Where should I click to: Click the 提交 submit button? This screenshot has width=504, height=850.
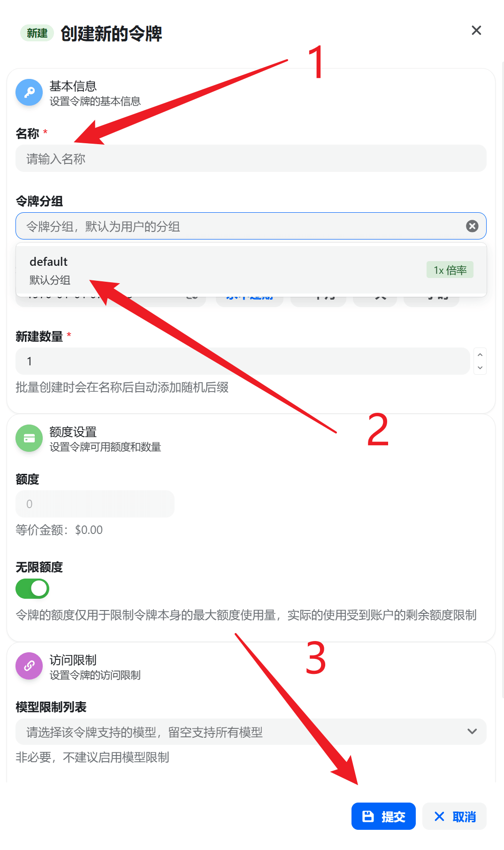pyautogui.click(x=383, y=816)
